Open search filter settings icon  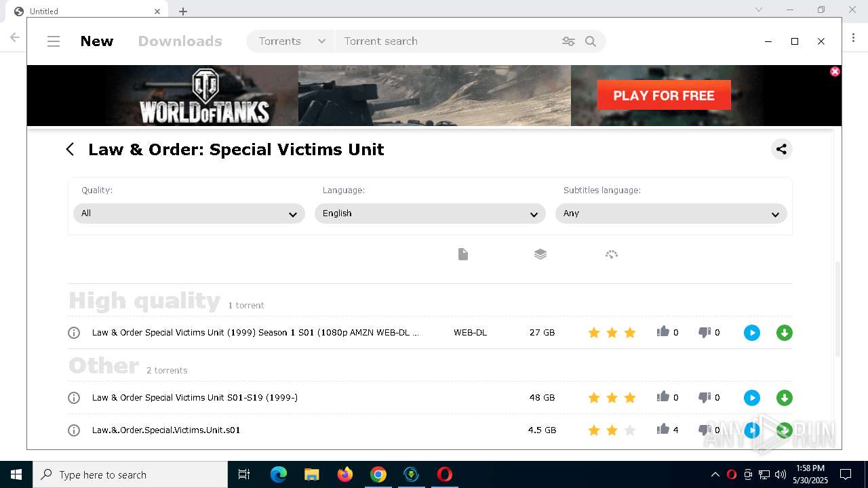click(568, 41)
